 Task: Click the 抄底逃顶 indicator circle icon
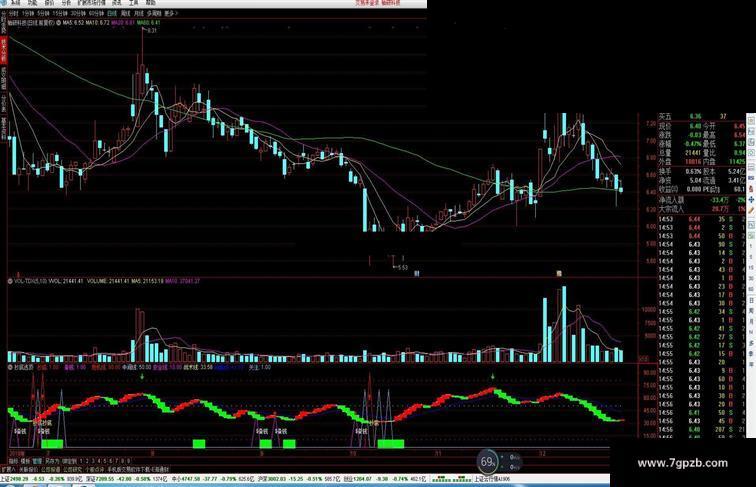point(10,367)
